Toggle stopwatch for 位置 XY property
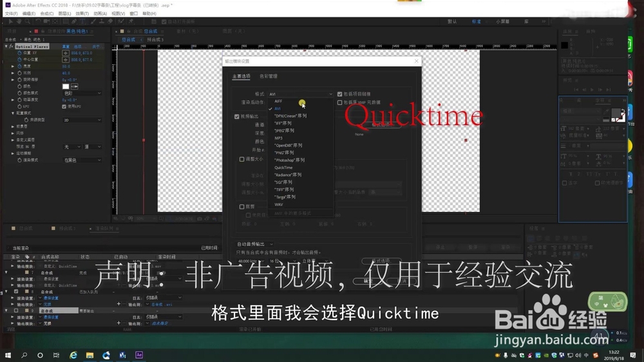Viewport: 644px width, 362px height. [19, 53]
